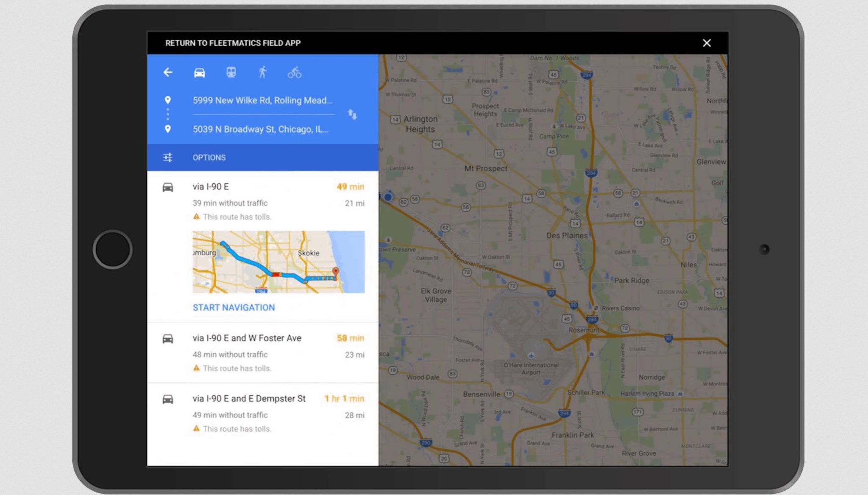Viewport: 868px width, 495px height.
Task: Open the route preview thumbnail map
Action: pos(278,262)
